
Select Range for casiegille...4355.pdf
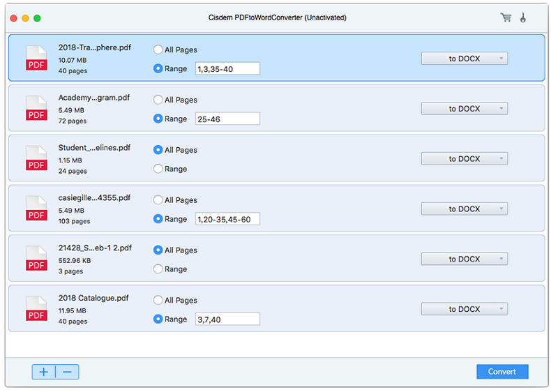158,219
